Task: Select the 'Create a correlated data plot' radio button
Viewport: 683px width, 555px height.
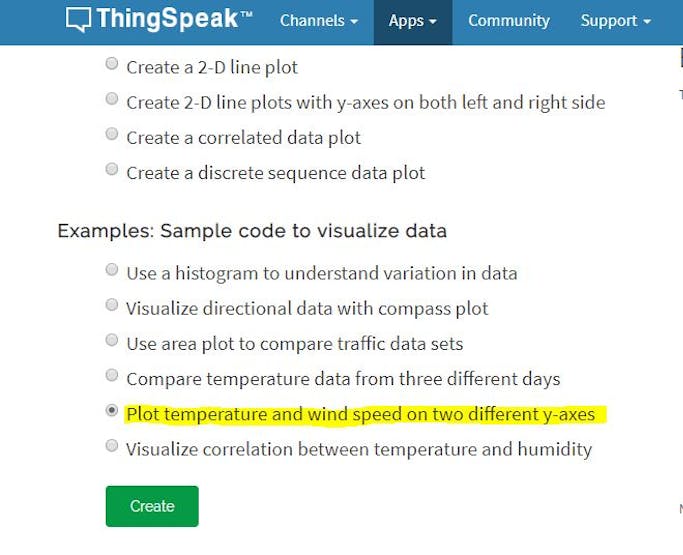Action: tap(112, 135)
